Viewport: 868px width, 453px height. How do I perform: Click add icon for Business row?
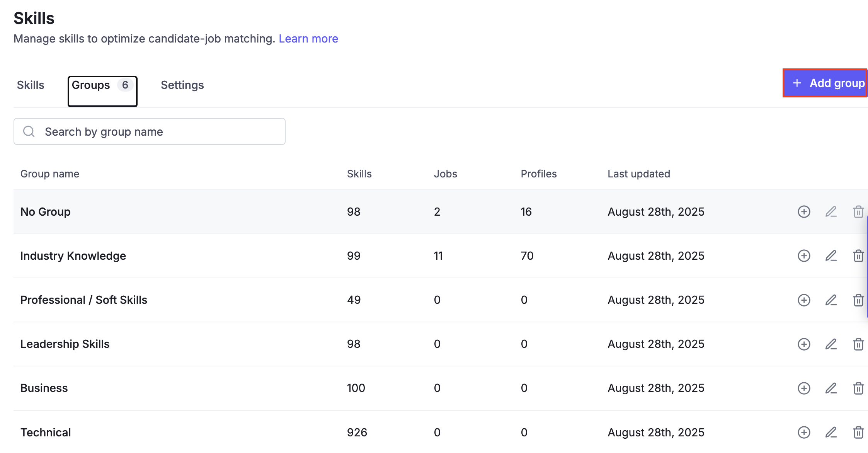(804, 388)
